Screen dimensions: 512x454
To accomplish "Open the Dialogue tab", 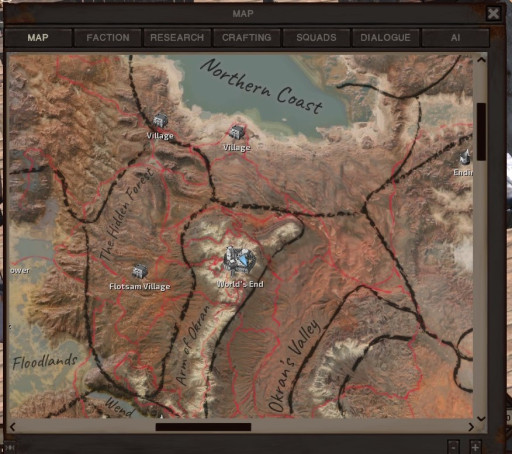I will click(x=385, y=38).
